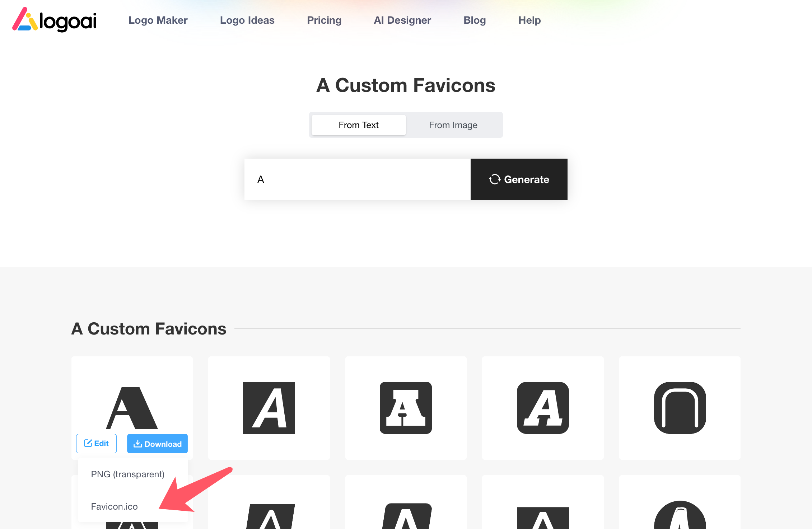The image size is (812, 529).
Task: Select the italic A square favicon
Action: [269, 408]
